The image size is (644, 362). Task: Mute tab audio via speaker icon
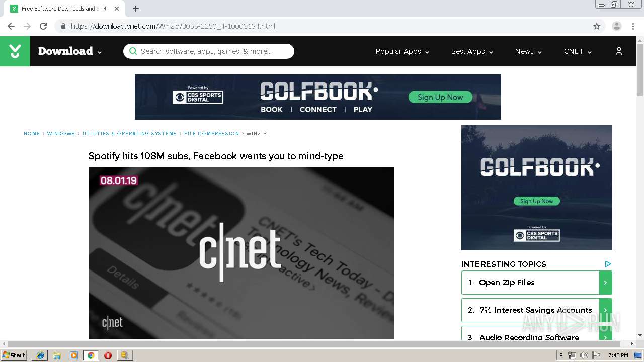click(x=106, y=9)
